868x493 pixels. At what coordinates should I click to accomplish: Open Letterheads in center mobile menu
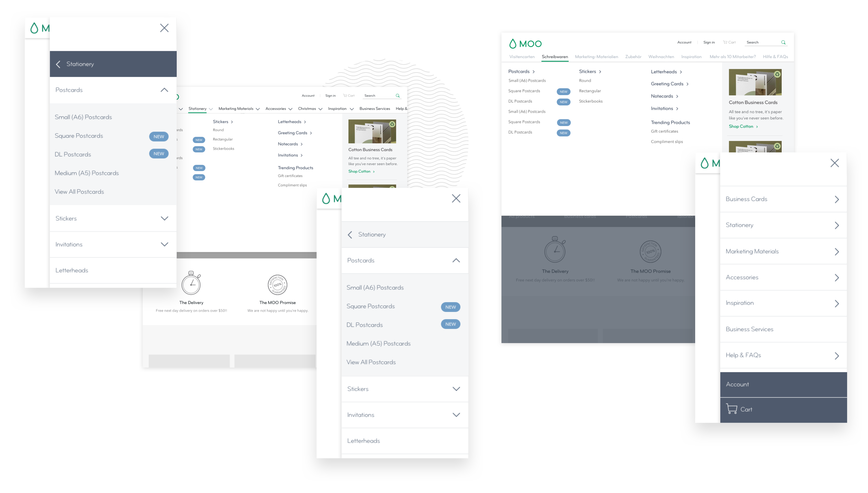coord(405,441)
